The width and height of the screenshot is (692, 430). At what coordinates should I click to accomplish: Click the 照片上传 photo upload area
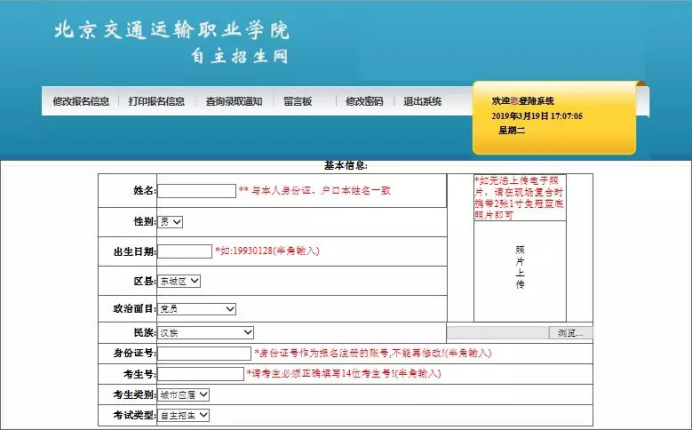click(x=520, y=267)
